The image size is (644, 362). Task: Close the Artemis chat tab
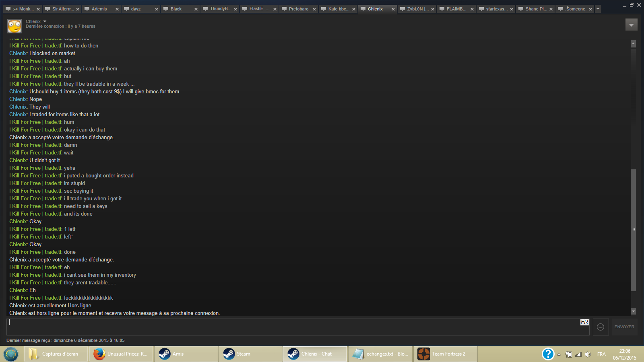pyautogui.click(x=117, y=9)
